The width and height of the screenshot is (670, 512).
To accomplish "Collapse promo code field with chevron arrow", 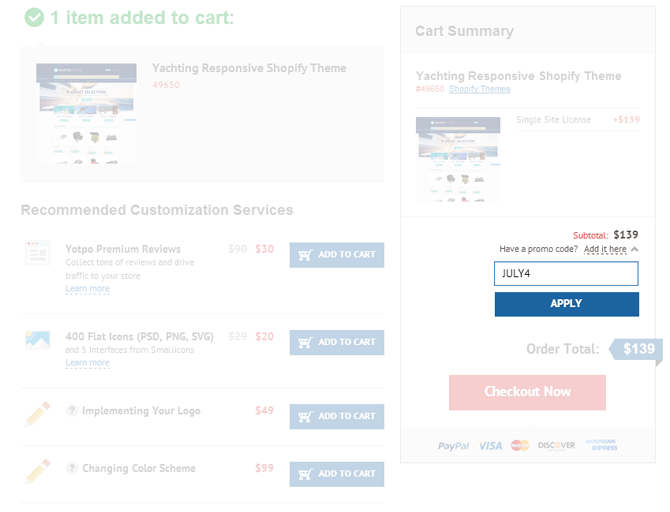I will (635, 249).
